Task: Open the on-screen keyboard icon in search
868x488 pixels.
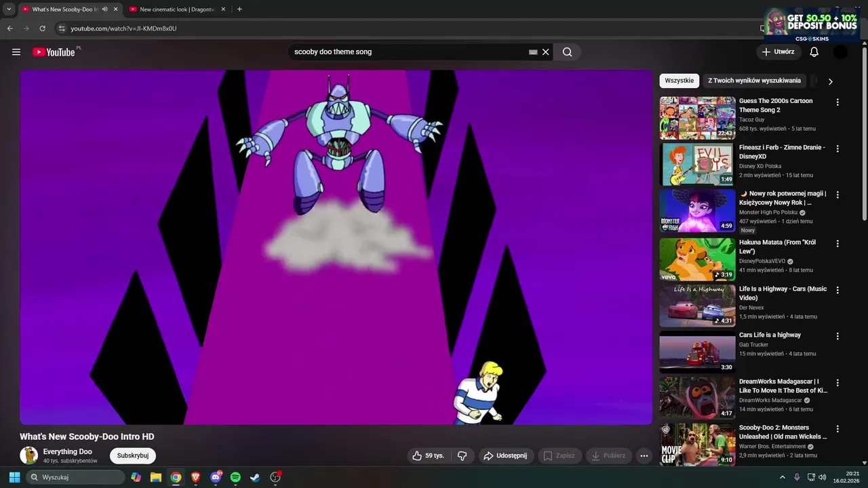Action: coord(533,52)
